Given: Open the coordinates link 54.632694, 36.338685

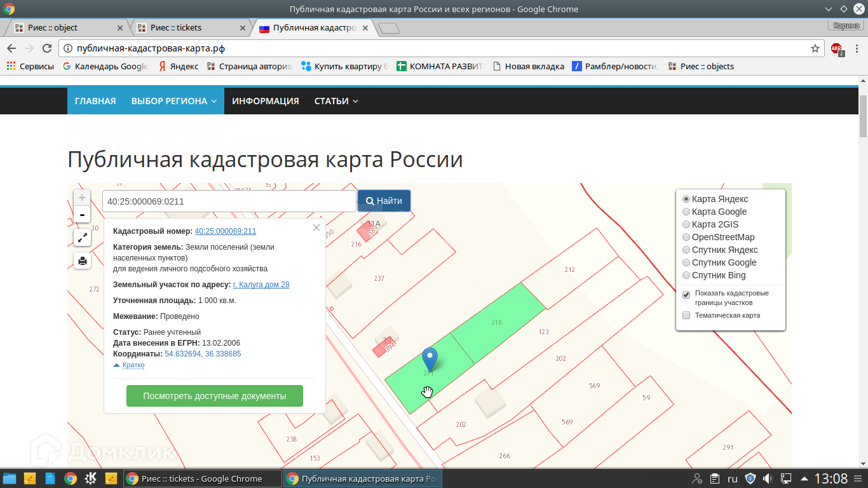Looking at the screenshot, I should [203, 354].
